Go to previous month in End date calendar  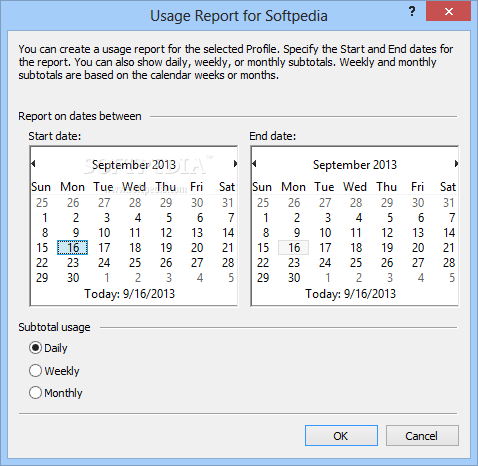point(254,163)
